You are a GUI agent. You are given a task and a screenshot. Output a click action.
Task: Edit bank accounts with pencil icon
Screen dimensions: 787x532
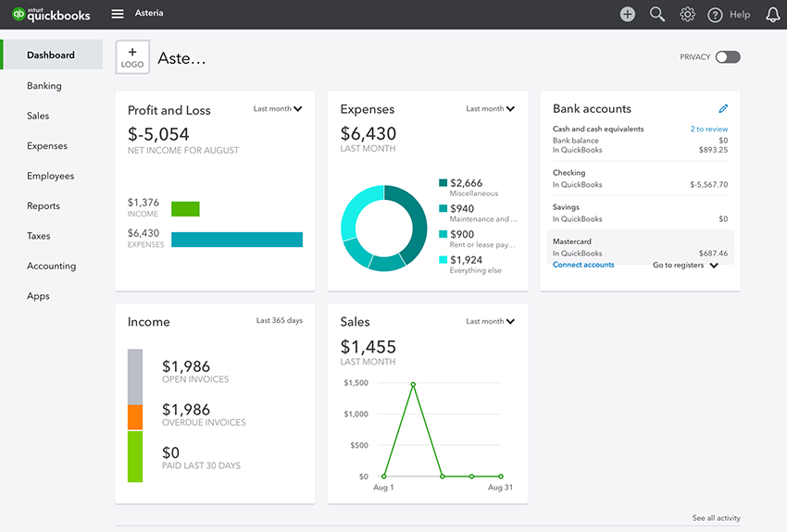pyautogui.click(x=723, y=109)
